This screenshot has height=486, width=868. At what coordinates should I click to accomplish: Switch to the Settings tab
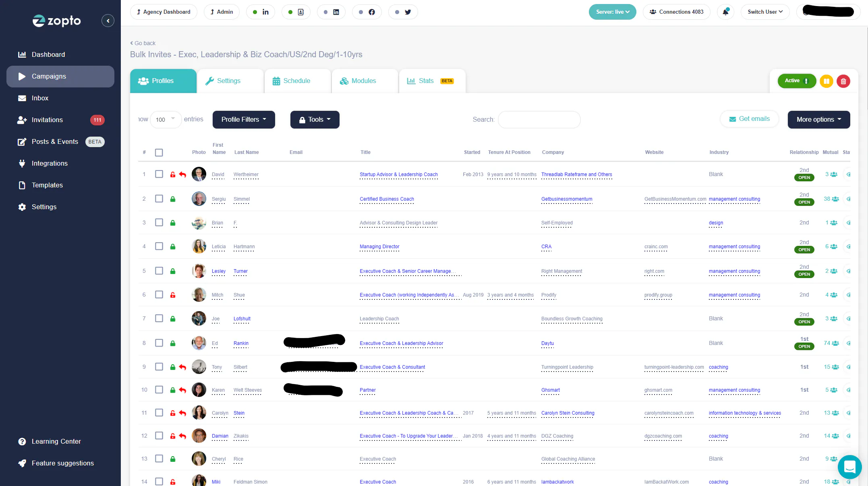click(x=230, y=81)
